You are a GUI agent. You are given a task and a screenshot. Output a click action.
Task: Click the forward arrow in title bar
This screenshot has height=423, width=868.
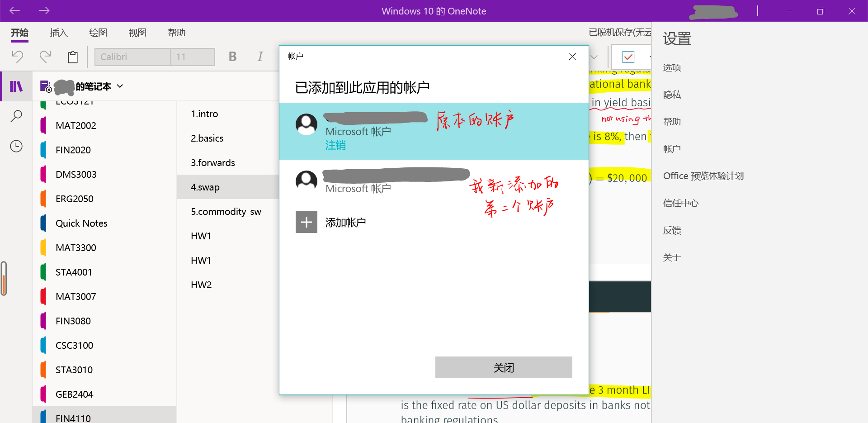pos(44,10)
